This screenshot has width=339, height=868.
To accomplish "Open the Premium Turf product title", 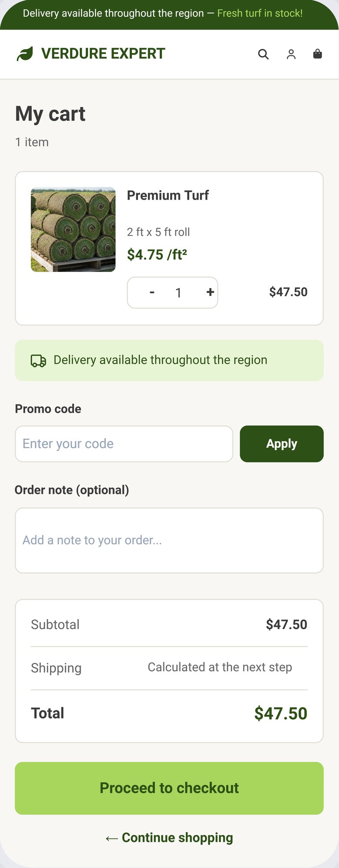I will 168,195.
